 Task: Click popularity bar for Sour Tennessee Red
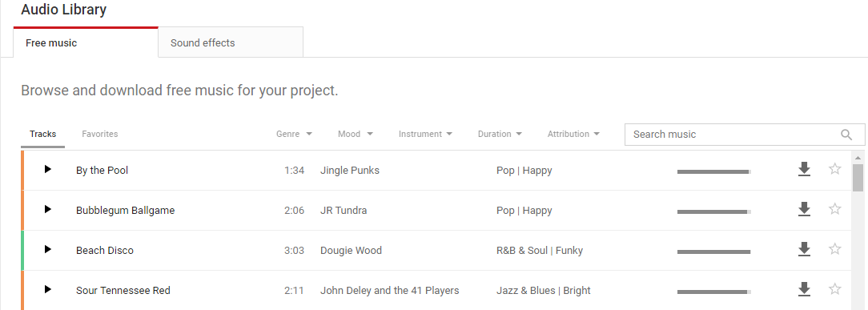pos(715,292)
